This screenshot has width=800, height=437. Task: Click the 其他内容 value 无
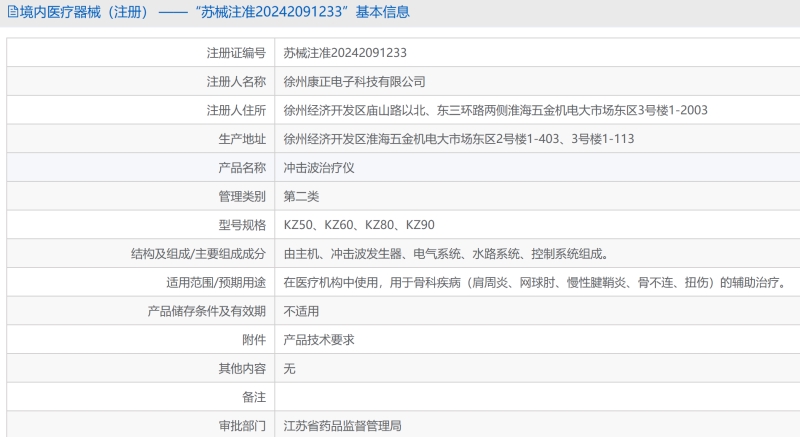coord(290,368)
